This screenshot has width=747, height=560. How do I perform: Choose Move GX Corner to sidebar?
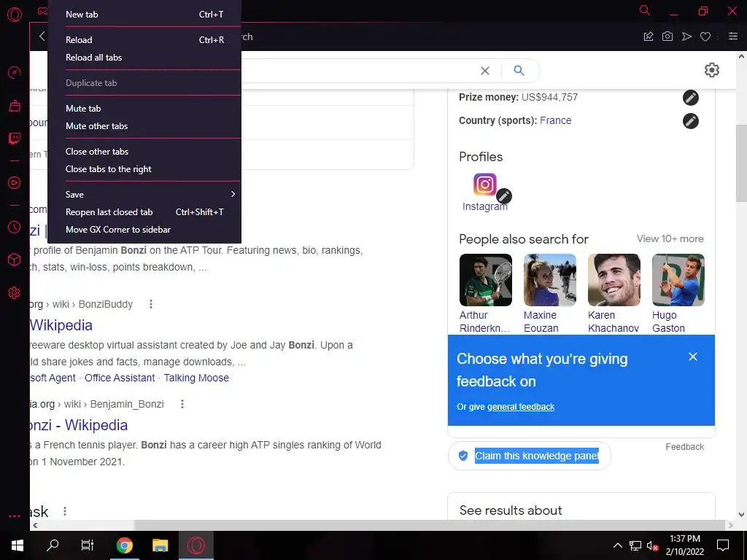click(x=144, y=230)
